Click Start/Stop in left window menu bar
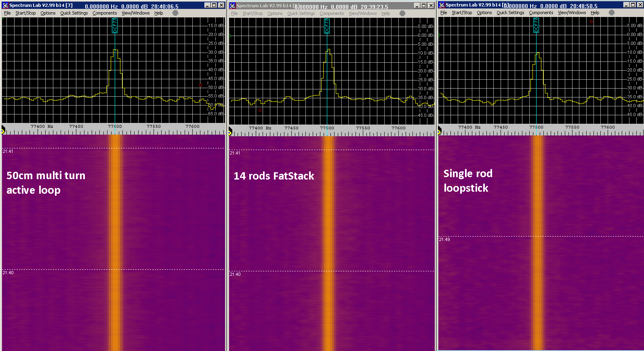 [x=25, y=13]
